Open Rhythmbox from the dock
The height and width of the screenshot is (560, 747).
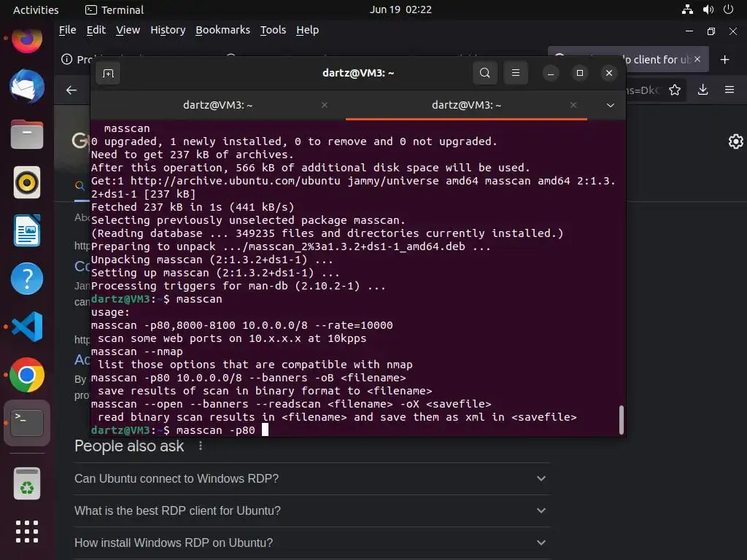(27, 182)
